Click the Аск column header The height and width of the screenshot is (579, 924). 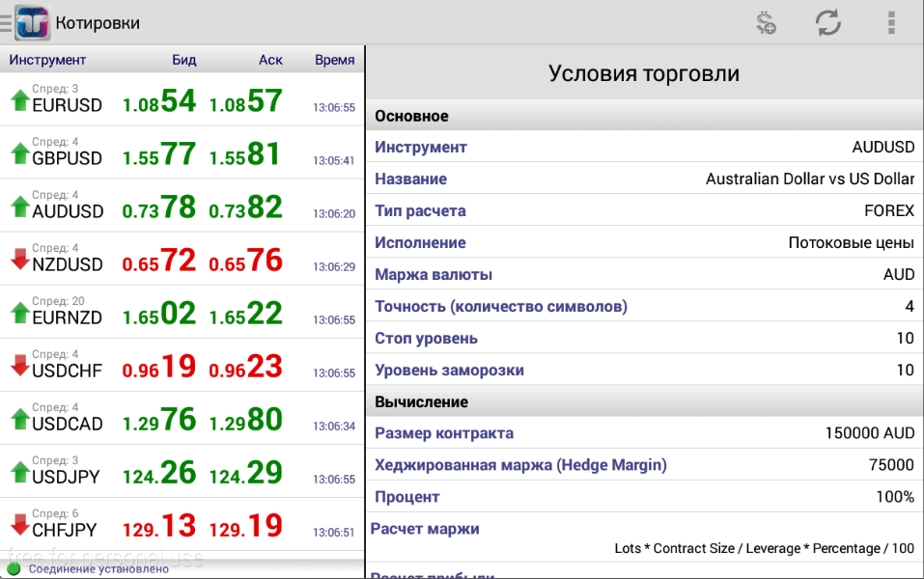(x=270, y=60)
